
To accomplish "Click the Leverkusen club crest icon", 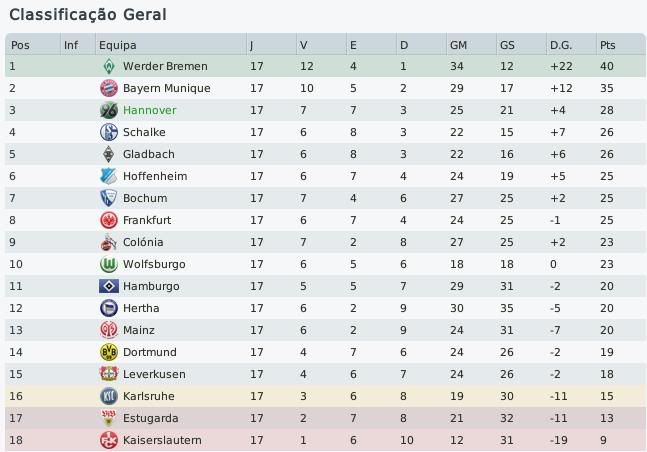I will [x=108, y=375].
